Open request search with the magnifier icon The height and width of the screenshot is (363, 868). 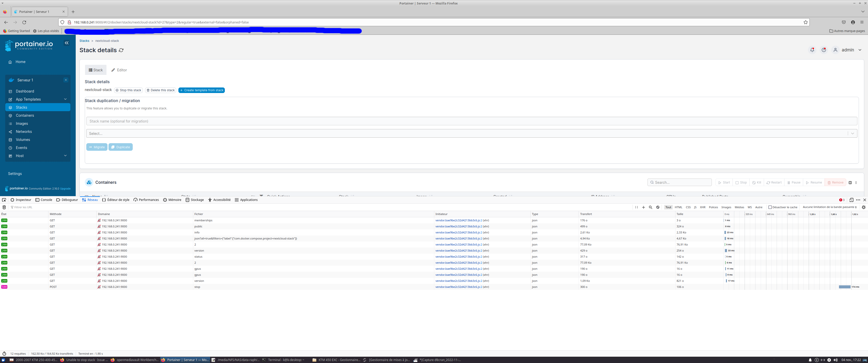[650, 207]
